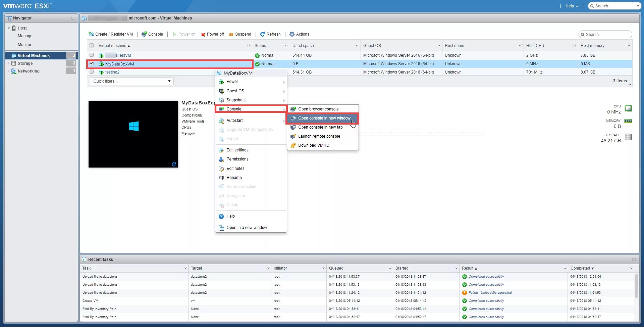Minimize the Navigator panel icon

coord(72,18)
